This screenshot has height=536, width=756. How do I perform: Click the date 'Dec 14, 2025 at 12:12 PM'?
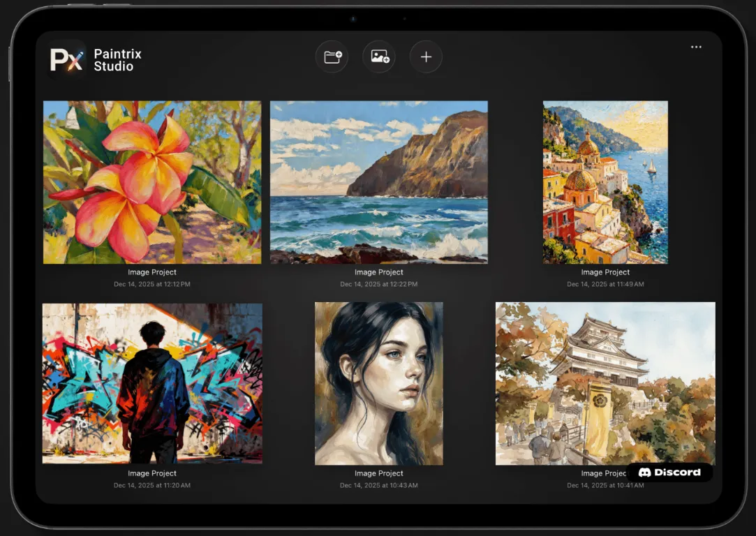(x=152, y=284)
